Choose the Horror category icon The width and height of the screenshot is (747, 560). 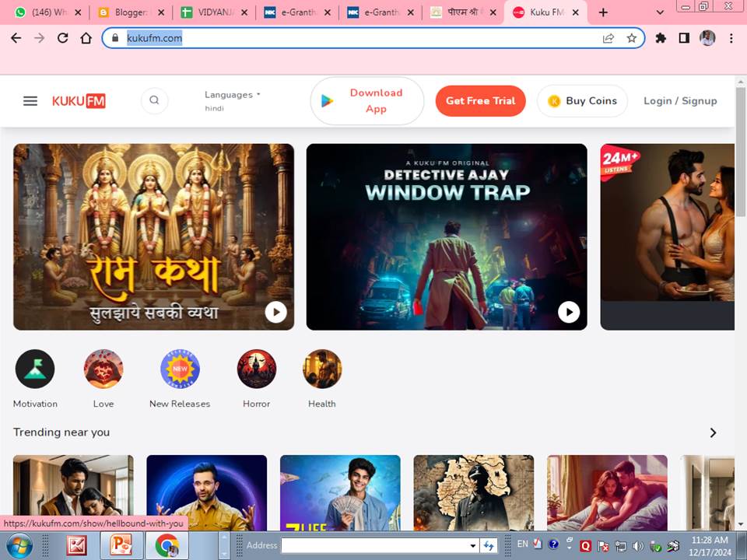(x=257, y=369)
